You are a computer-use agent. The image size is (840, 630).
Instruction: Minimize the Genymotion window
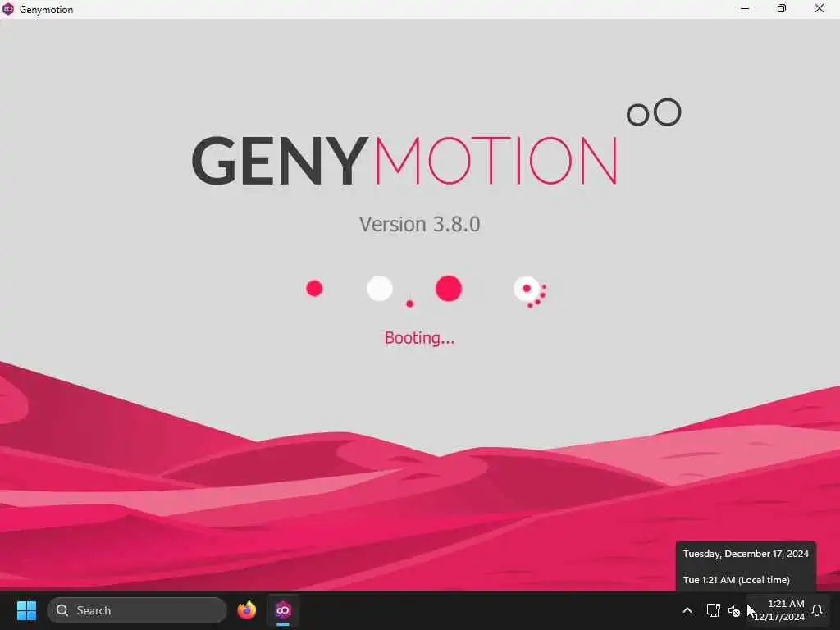click(x=745, y=8)
